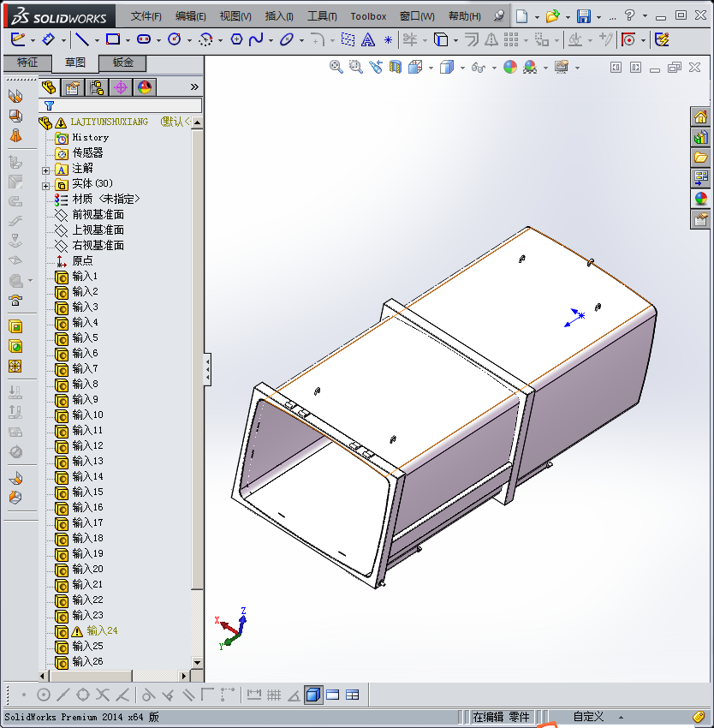Image resolution: width=714 pixels, height=728 pixels.
Task: Open the Toolbox menu
Action: 368,16
